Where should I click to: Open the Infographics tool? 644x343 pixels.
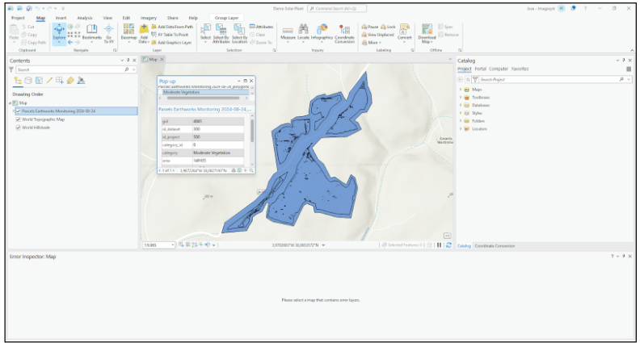tap(322, 32)
